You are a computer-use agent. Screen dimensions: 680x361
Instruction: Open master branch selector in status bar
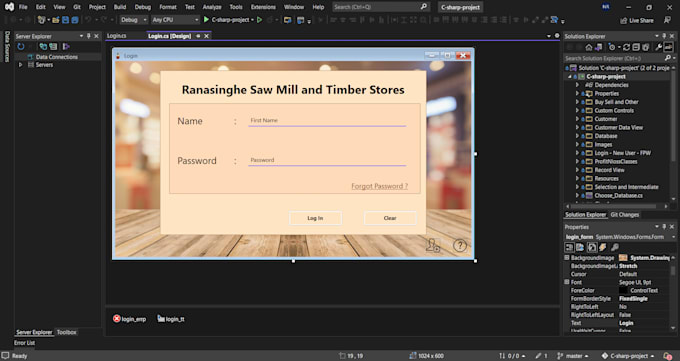pyautogui.click(x=573, y=356)
